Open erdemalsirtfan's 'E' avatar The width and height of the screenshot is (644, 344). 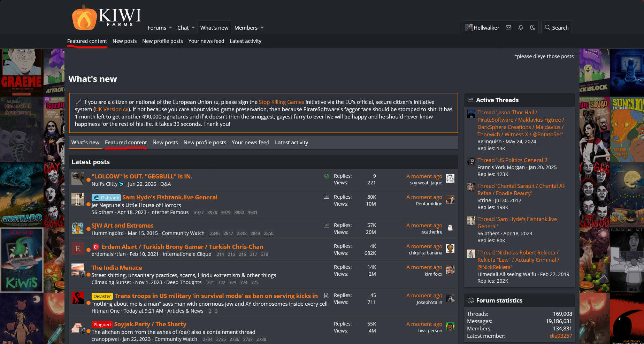pos(78,249)
